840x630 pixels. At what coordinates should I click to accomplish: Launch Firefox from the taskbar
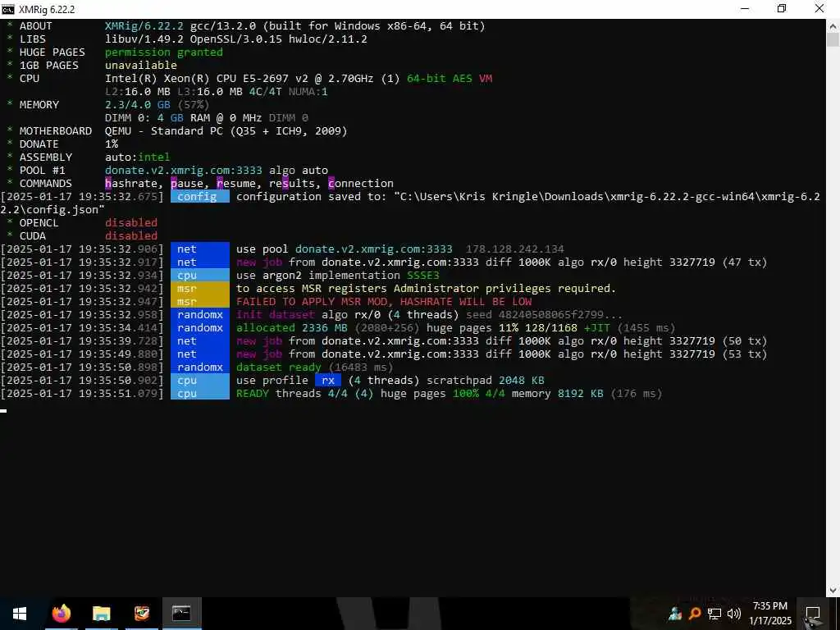[61, 614]
